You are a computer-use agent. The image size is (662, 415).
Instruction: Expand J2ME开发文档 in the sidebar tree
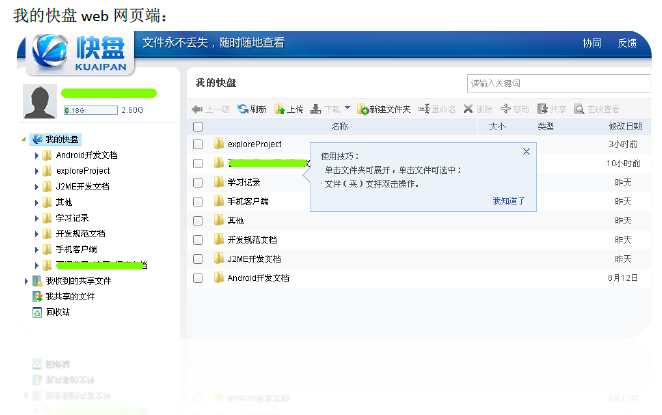pos(37,187)
